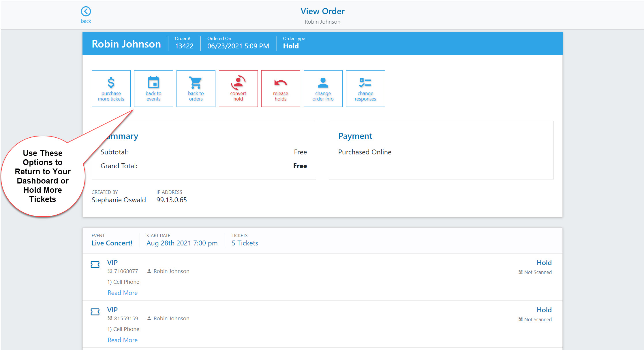644x350 pixels.
Task: Click the Payment section heading
Action: tap(355, 136)
